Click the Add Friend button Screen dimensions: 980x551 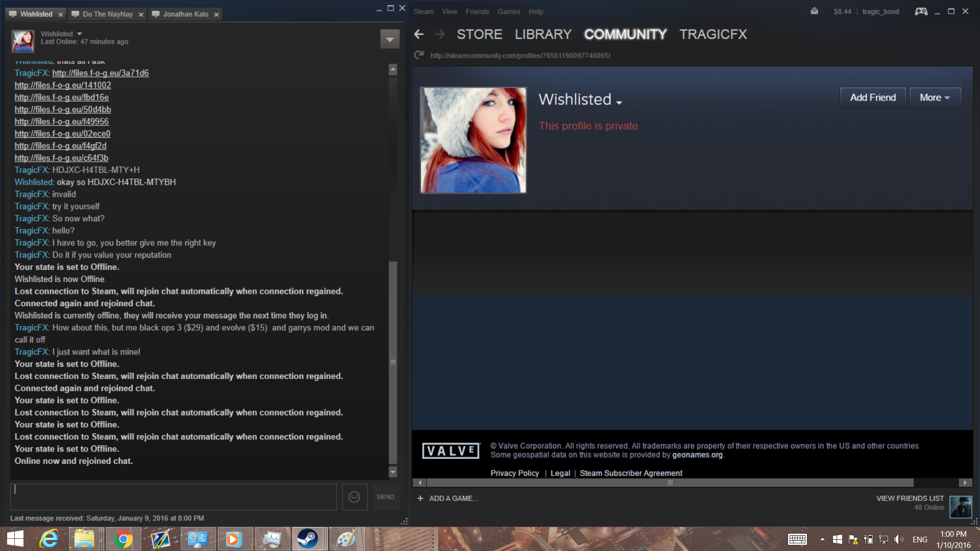point(872,97)
